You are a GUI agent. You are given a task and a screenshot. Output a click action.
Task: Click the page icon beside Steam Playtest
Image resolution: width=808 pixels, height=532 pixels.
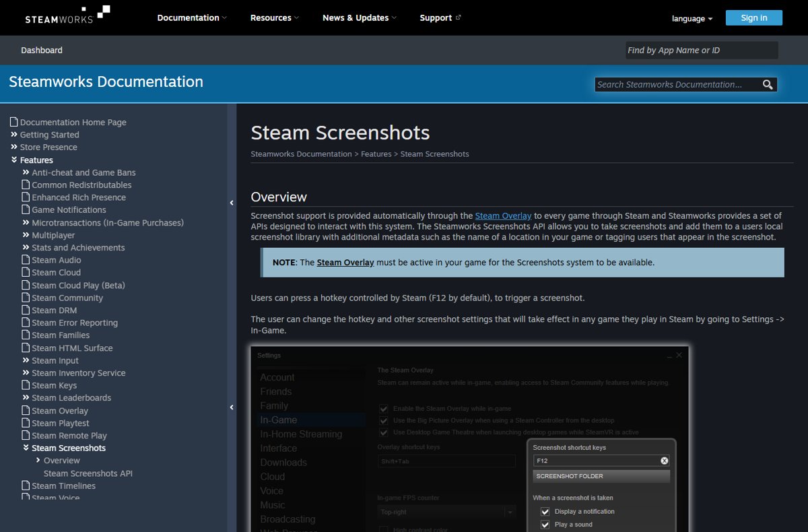tap(26, 423)
